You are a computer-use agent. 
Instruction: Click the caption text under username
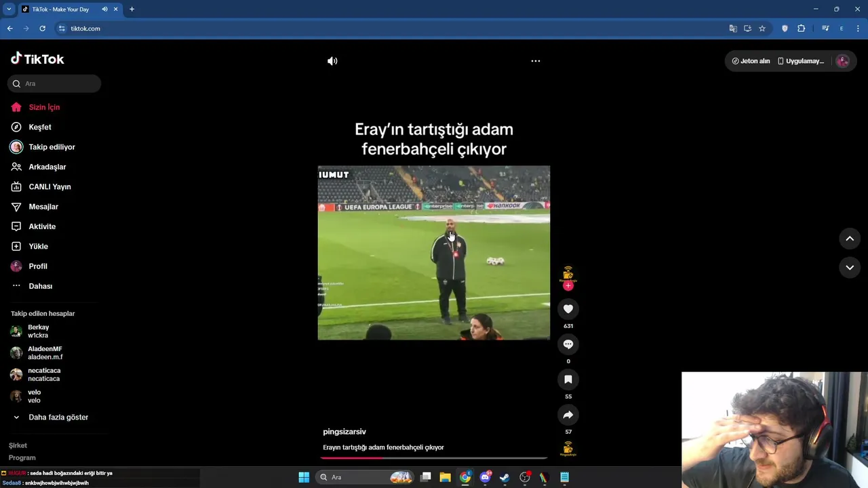click(383, 447)
